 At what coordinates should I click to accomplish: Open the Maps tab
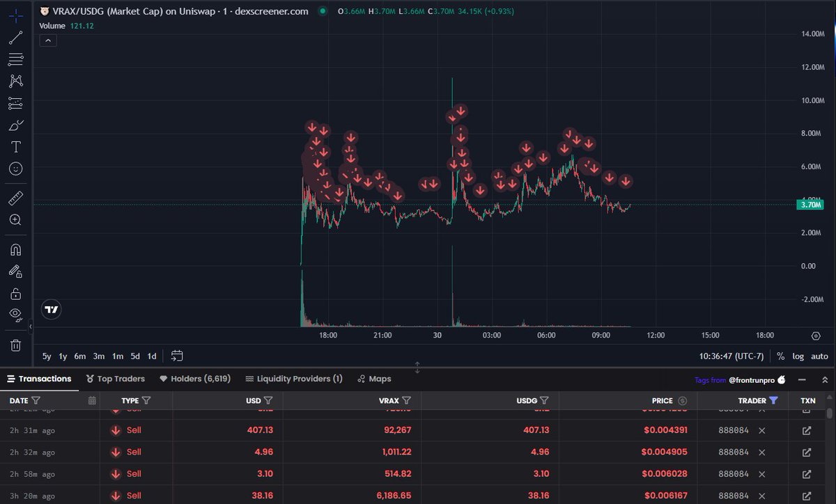(374, 379)
